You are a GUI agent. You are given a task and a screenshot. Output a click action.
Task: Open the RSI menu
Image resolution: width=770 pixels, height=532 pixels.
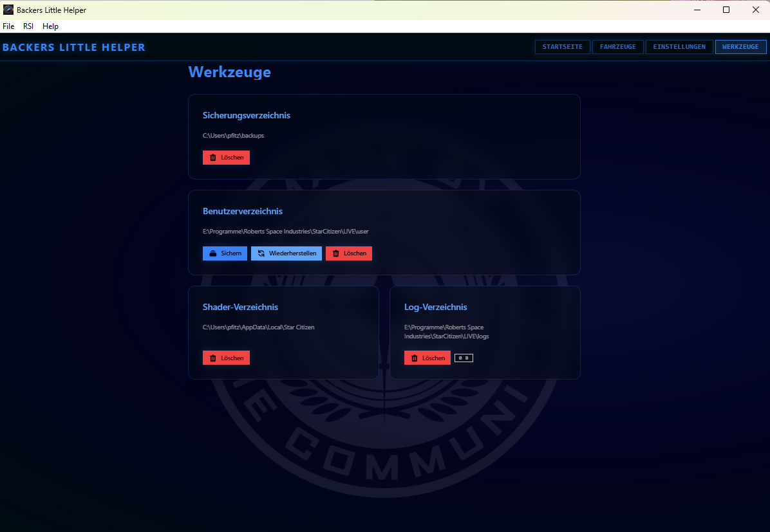click(28, 26)
